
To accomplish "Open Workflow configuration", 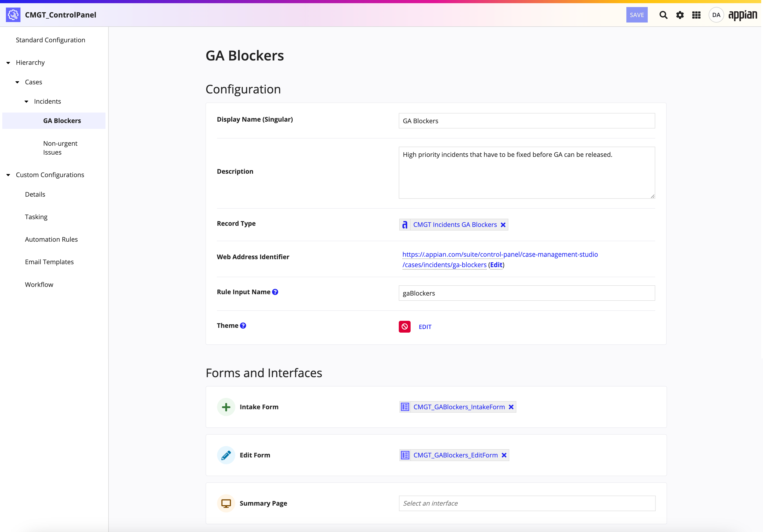I will (x=39, y=284).
